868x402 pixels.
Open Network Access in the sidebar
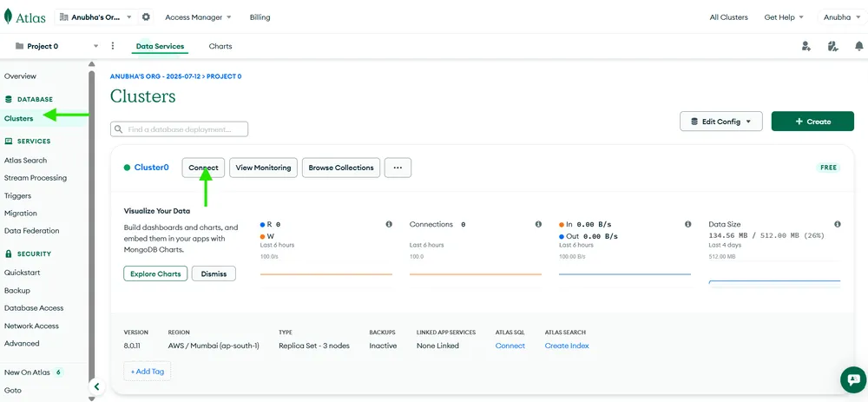click(x=31, y=326)
